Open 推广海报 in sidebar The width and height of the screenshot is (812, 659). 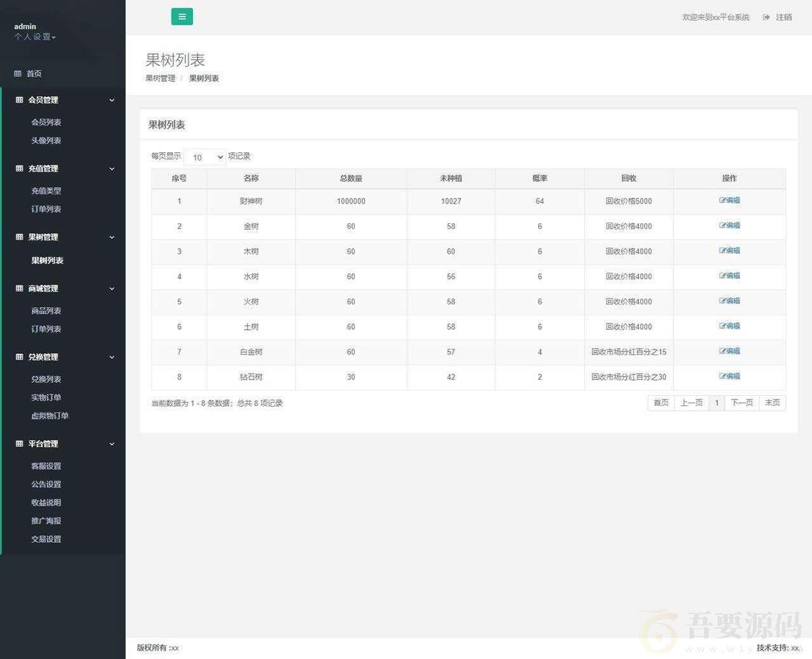(46, 521)
